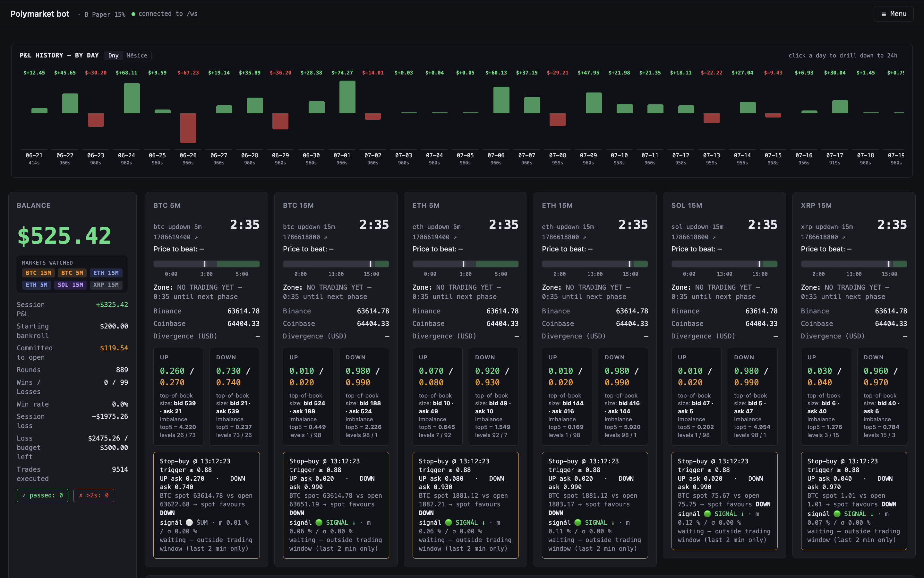Drill down into 06-24 P&L bar

click(x=132, y=98)
